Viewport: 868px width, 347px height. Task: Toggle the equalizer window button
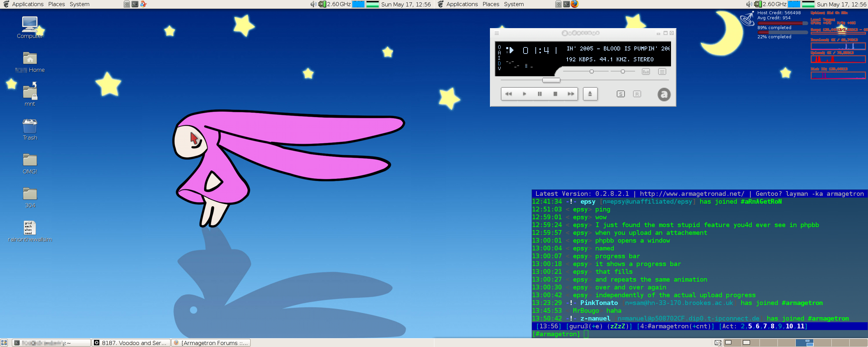tap(646, 72)
